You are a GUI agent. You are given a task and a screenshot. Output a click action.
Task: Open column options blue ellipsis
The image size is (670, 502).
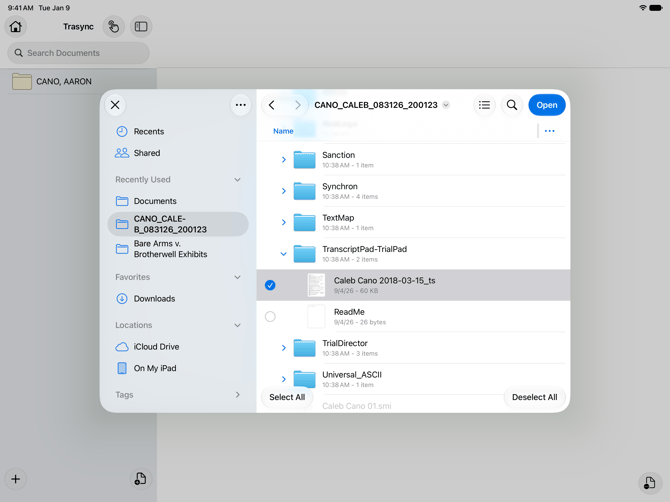[550, 131]
